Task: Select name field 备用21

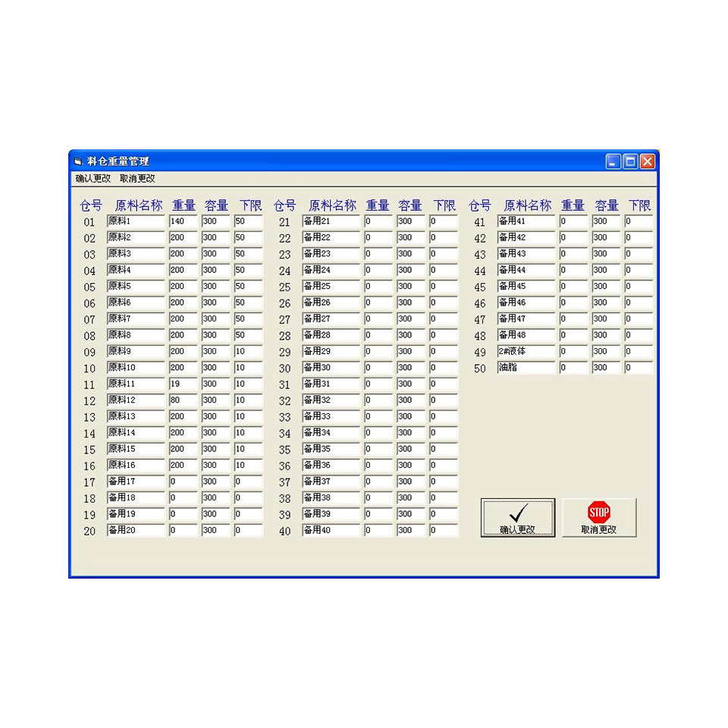Action: [x=331, y=221]
